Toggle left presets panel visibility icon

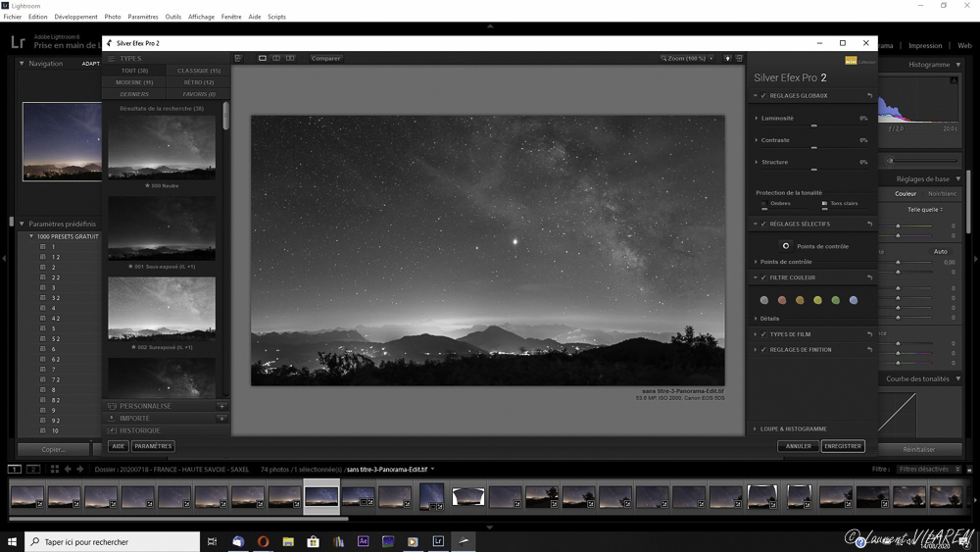[x=238, y=59]
